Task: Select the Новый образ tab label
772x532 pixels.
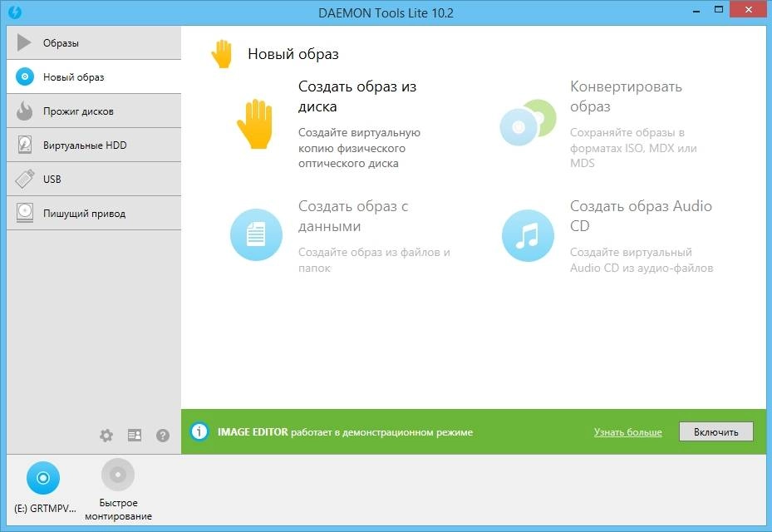Action: click(74, 77)
